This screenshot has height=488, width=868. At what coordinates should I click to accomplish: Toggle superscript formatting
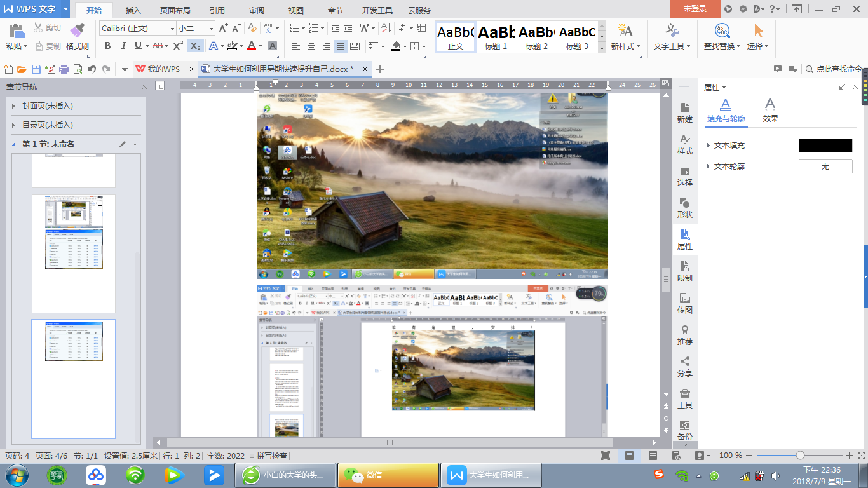[x=178, y=46]
